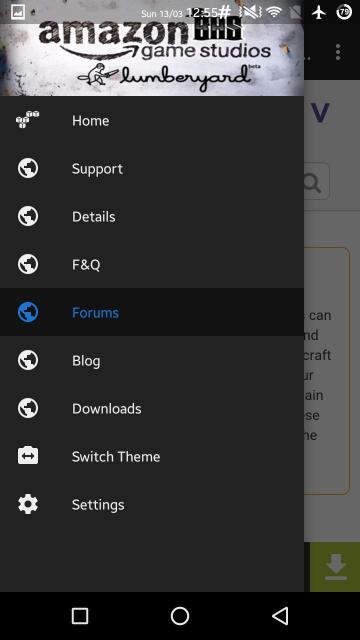Tap the search magnifier icon

(312, 182)
